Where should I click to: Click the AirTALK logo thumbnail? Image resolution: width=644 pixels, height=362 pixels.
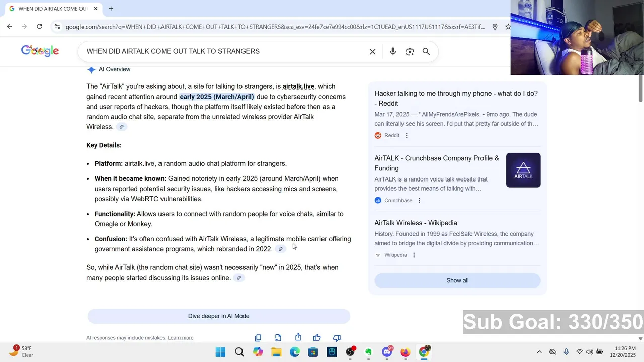click(x=523, y=170)
